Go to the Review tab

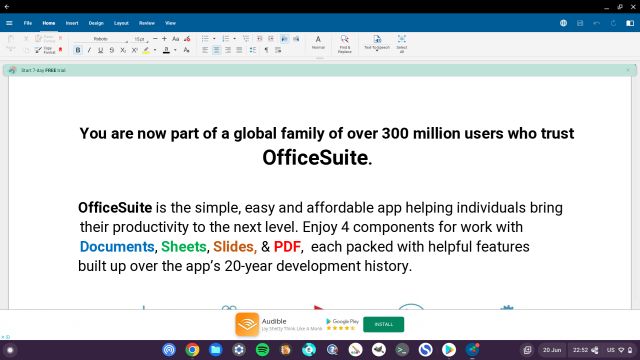coord(147,23)
